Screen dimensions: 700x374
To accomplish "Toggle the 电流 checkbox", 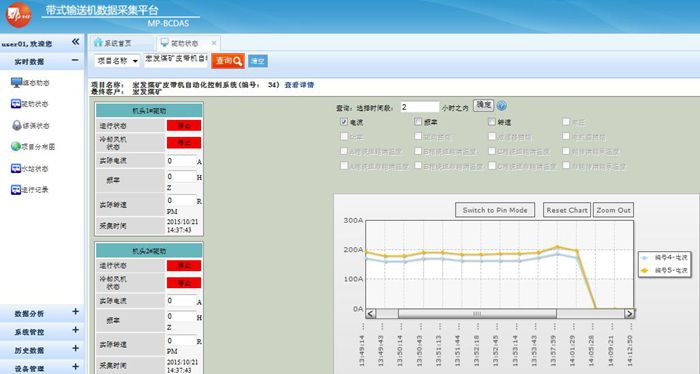I will coord(344,121).
